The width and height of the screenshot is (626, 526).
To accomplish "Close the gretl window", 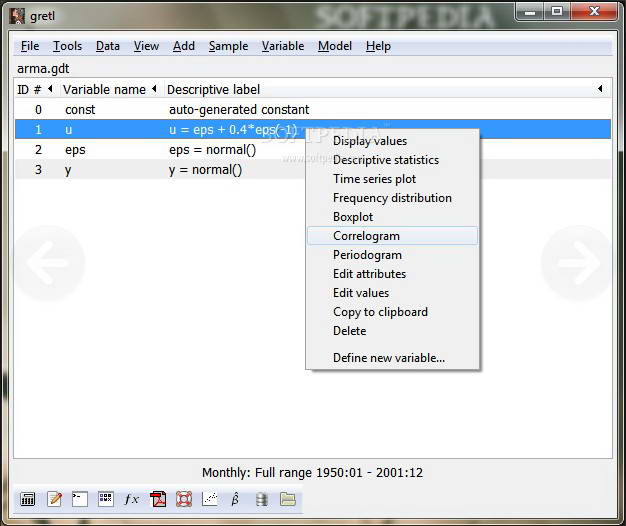I will point(594,12).
